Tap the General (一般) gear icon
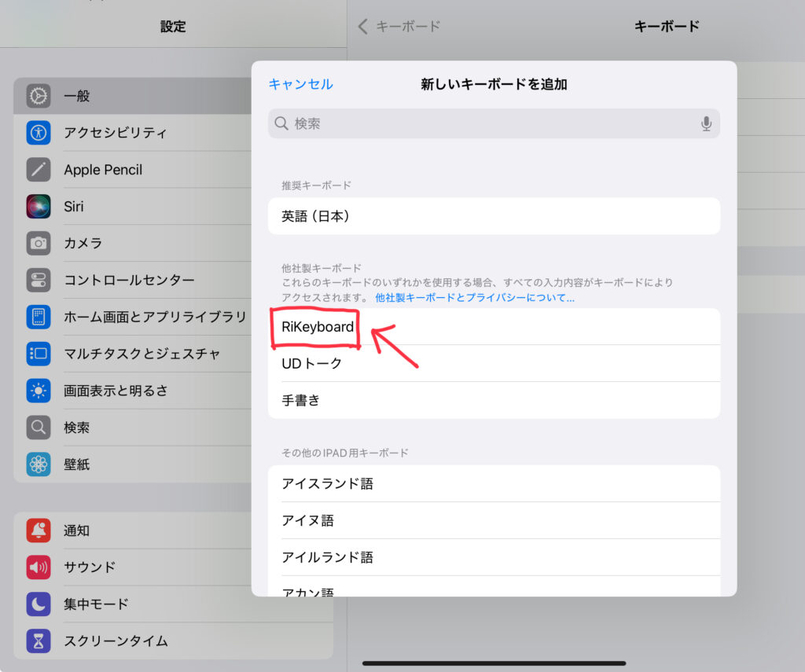Screen dimensions: 805x672 [38, 96]
